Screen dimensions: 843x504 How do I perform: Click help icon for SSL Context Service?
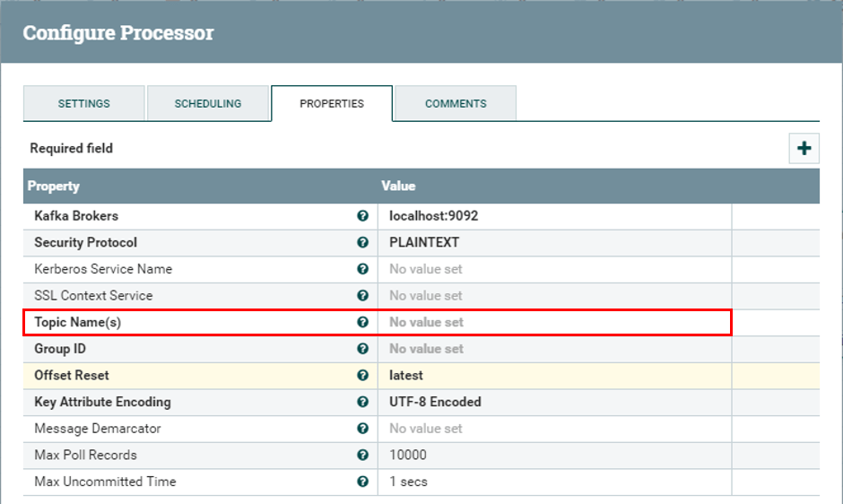362,296
